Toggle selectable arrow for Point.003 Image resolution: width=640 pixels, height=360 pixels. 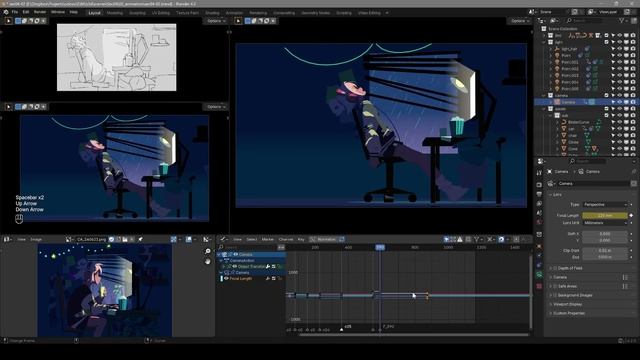tap(613, 76)
